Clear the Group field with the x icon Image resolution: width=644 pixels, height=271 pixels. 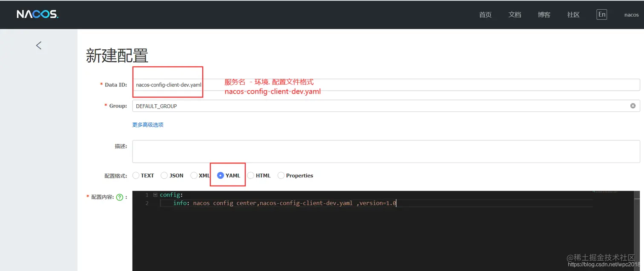633,106
